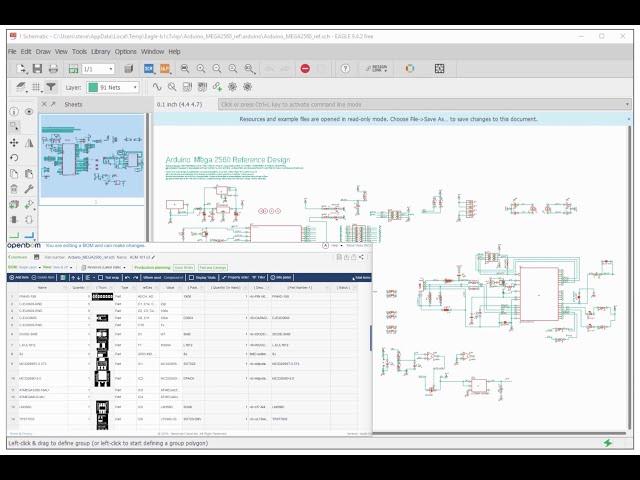Image resolution: width=640 pixels, height=480 pixels.
Task: Open the Design Link dropdown
Action: (x=376, y=69)
